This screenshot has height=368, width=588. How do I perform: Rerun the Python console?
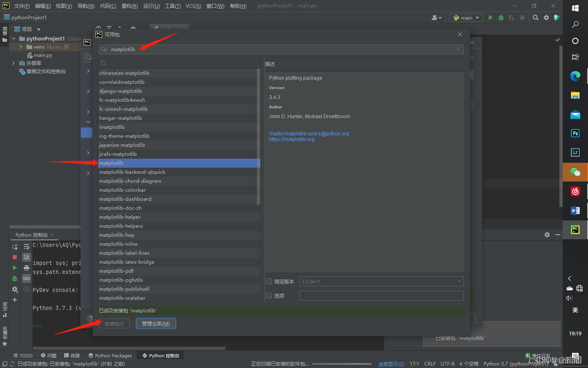[x=15, y=247]
